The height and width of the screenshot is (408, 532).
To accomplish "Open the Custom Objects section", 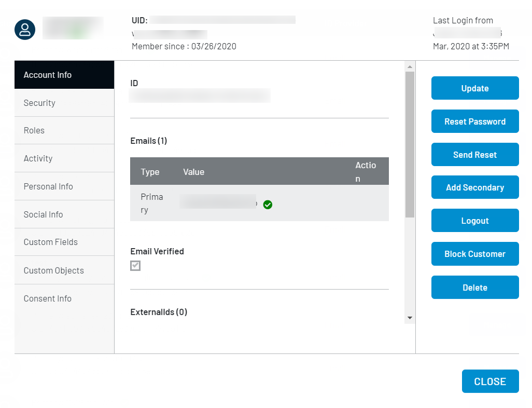I will [x=53, y=270].
